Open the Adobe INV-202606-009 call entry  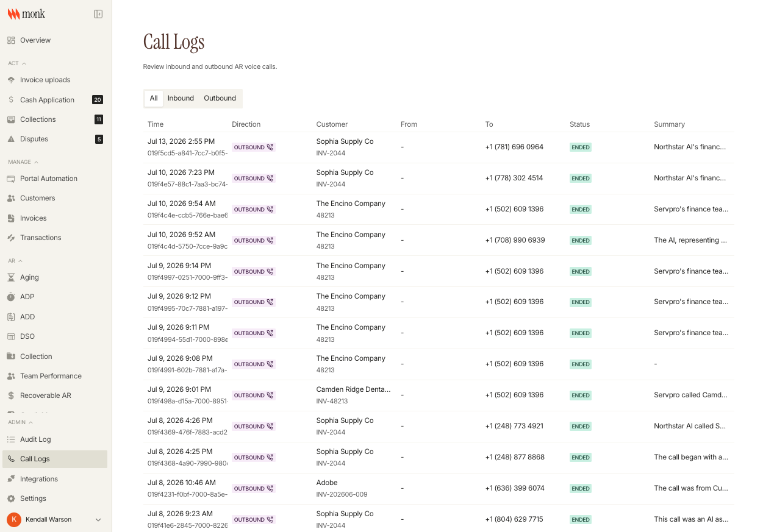point(439,488)
